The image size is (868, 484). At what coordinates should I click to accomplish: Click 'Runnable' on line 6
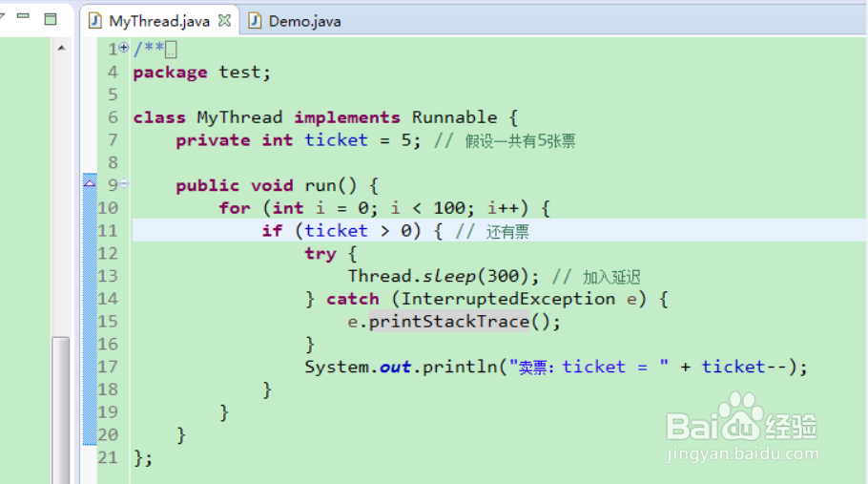click(454, 117)
